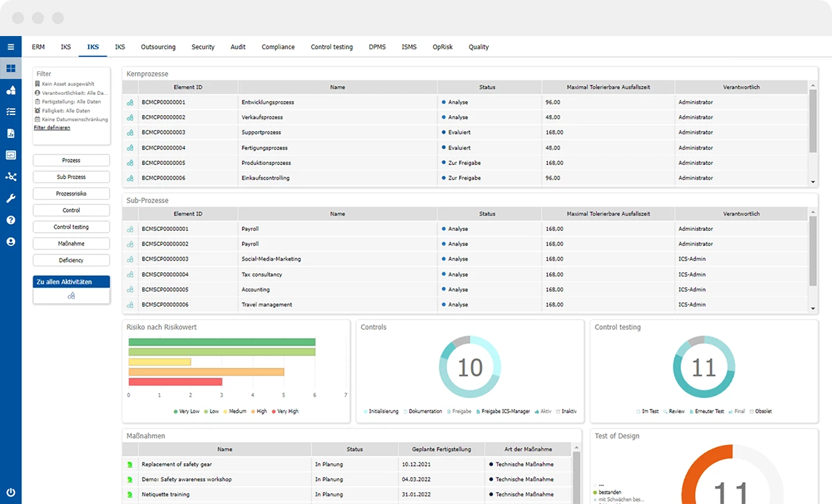The height and width of the screenshot is (504, 832).
Task: Click the Prozessrisiko button
Action: [x=71, y=193]
